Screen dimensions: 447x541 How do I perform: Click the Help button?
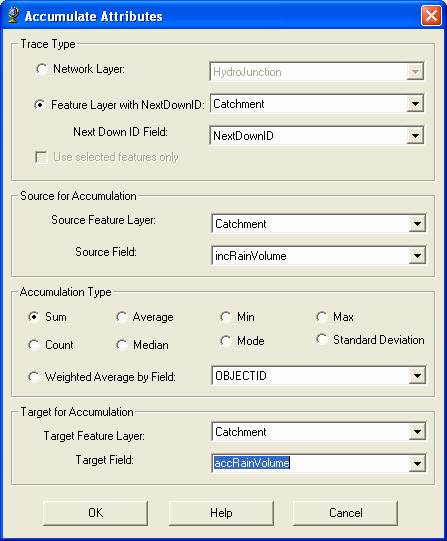221,513
